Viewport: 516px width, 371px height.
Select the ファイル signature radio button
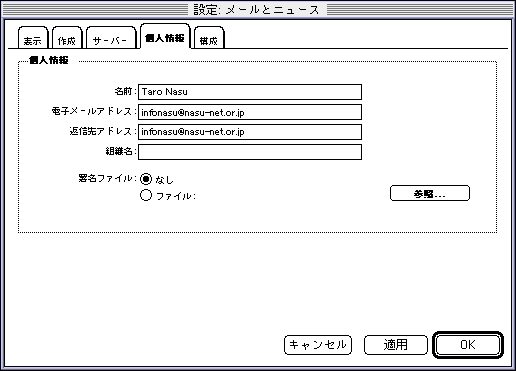tap(146, 195)
